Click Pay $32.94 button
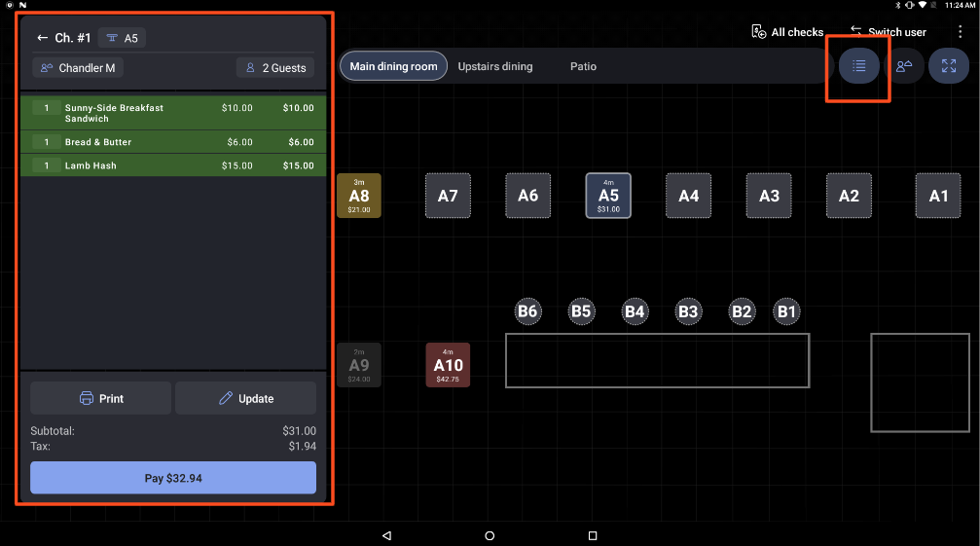980x546 pixels. click(173, 478)
